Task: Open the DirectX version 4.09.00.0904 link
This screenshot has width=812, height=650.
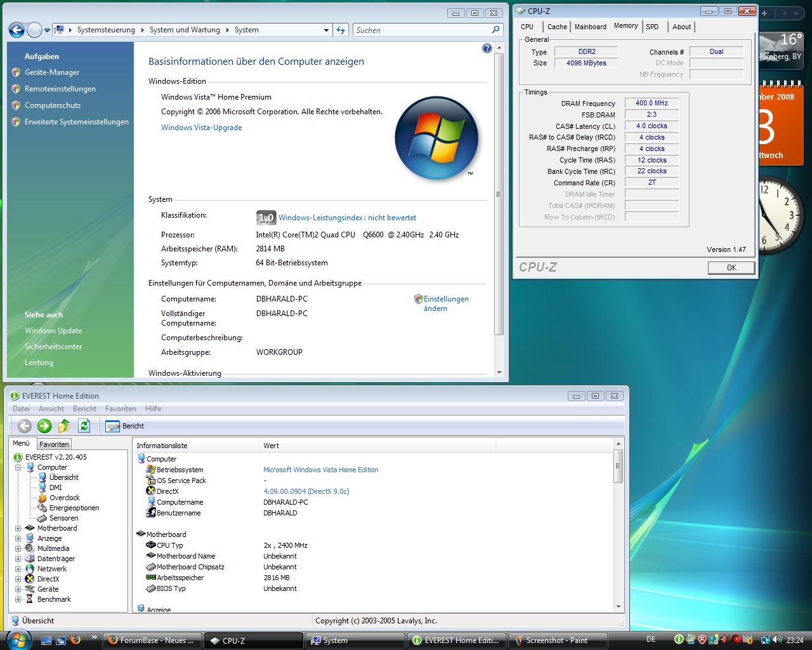Action: coord(306,491)
